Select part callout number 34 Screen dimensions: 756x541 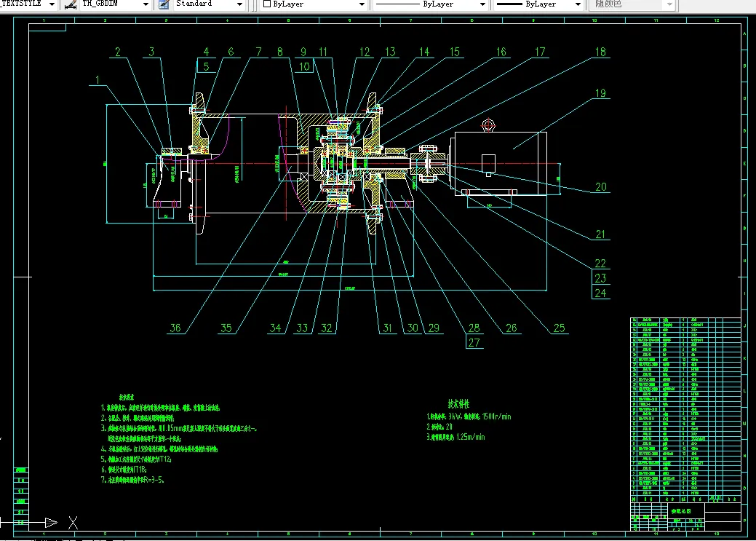[x=275, y=328]
